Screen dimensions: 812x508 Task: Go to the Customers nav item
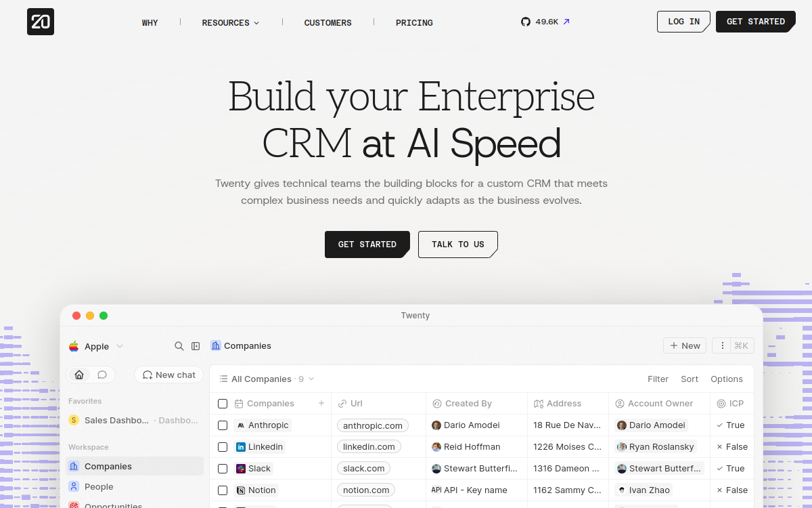click(328, 22)
